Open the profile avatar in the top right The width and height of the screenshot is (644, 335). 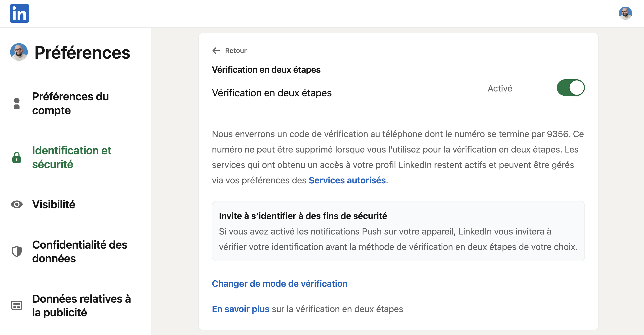pyautogui.click(x=625, y=13)
